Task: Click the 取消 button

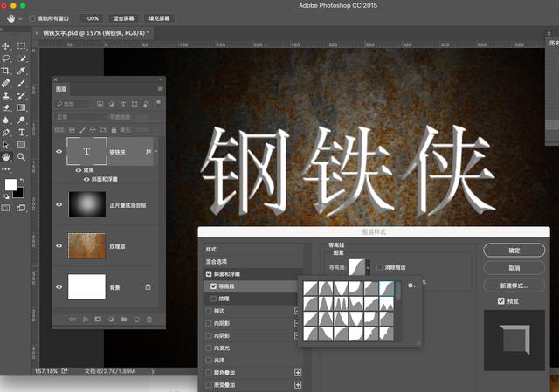Action: 514,268
